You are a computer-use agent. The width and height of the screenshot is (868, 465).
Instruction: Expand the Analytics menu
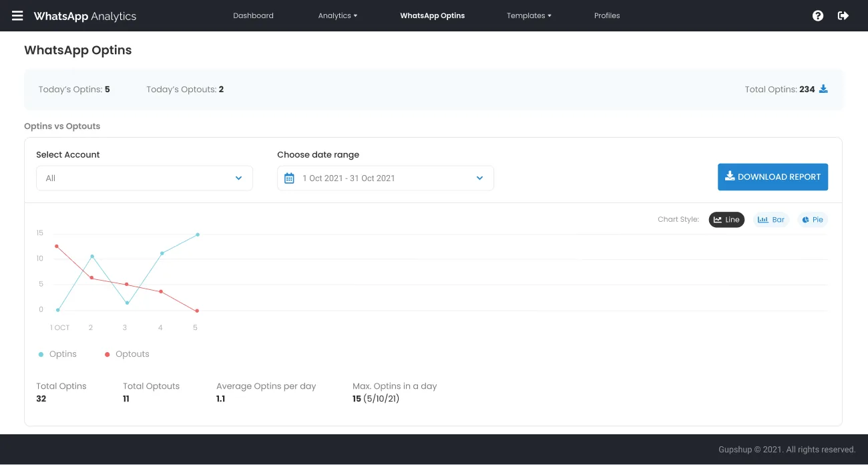(x=338, y=15)
